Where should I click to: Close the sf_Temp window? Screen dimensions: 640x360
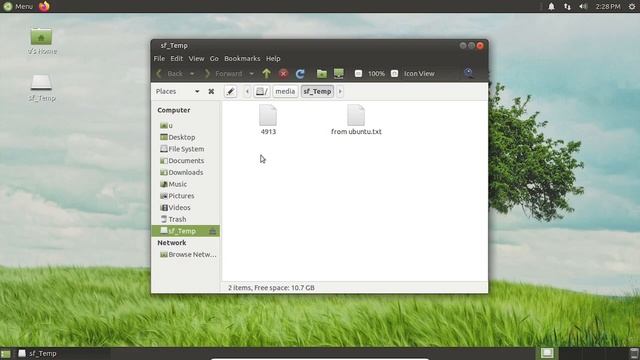point(480,45)
